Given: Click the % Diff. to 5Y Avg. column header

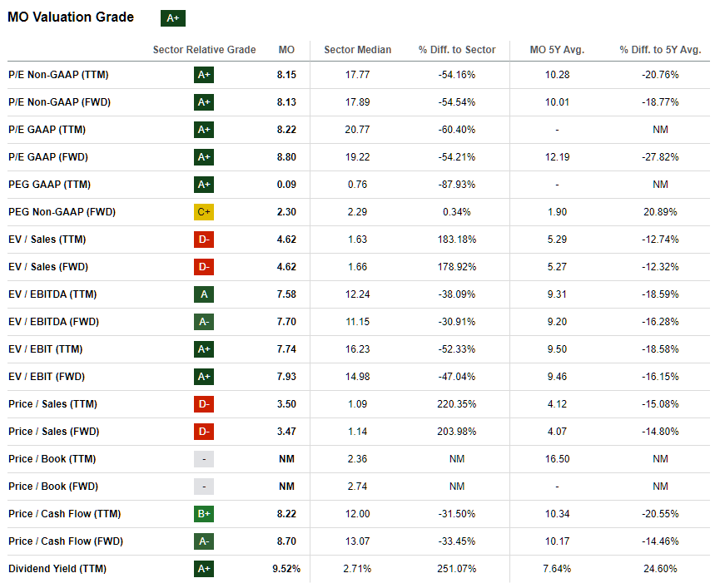Looking at the screenshot, I should [660, 50].
